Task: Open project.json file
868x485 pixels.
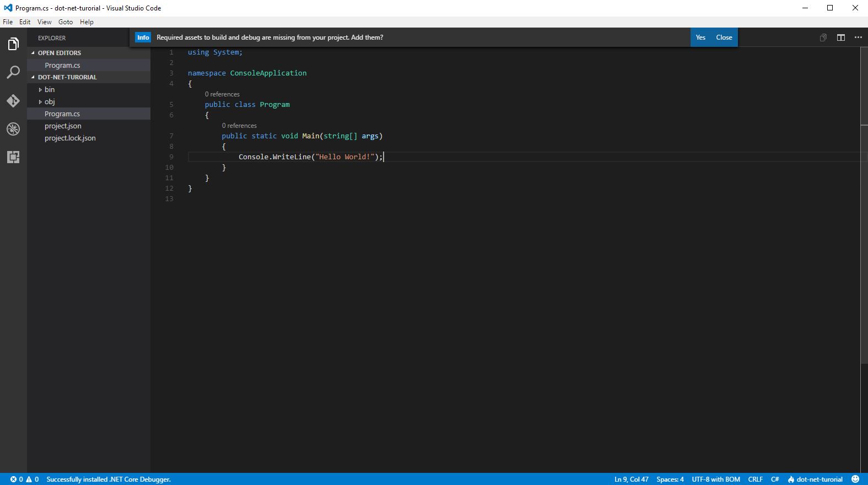Action: pos(89,126)
